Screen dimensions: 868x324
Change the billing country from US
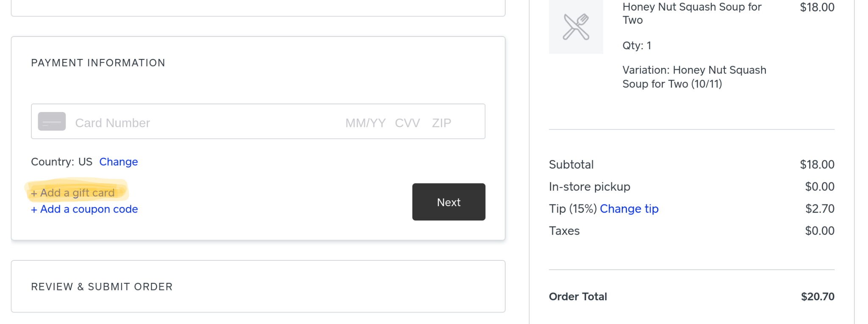(x=118, y=162)
